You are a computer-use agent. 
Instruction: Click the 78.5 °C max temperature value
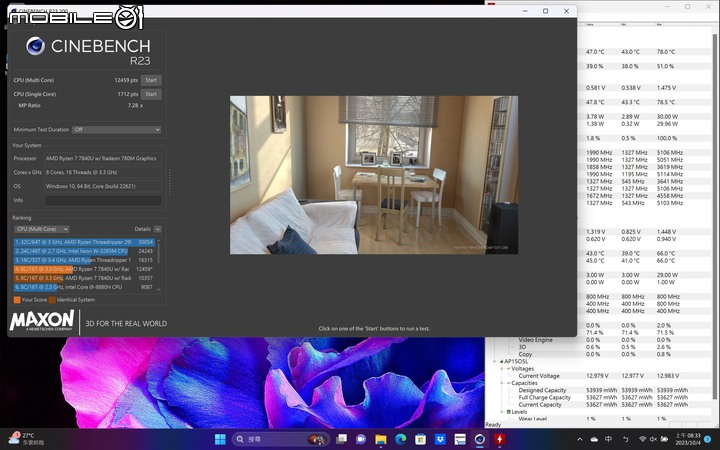(x=666, y=102)
